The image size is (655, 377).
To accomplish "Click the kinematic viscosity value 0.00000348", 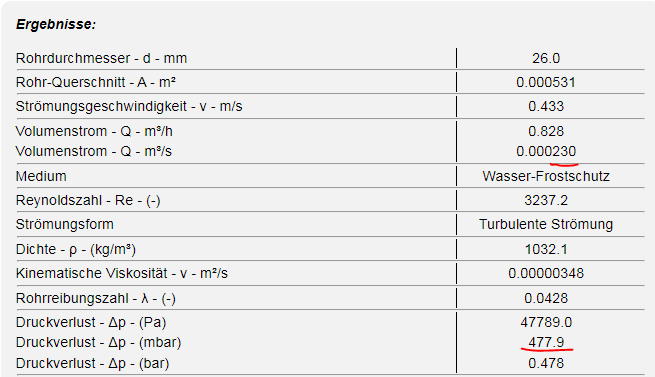I will click(x=546, y=273).
